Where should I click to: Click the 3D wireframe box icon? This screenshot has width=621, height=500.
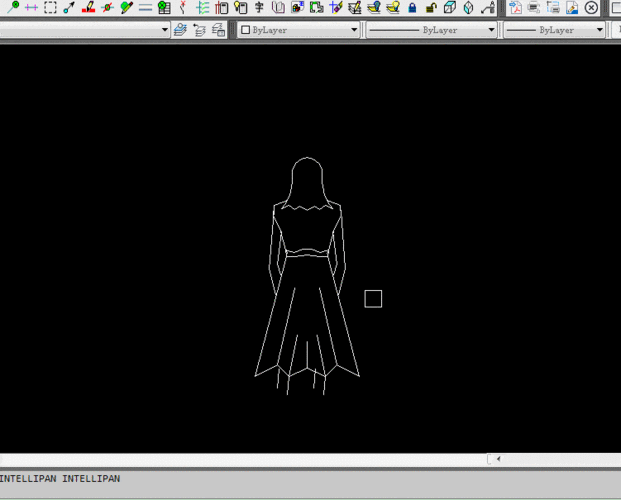click(x=449, y=8)
